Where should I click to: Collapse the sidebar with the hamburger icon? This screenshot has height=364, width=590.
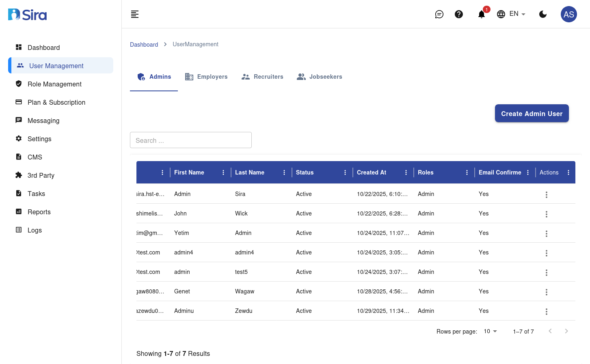[134, 14]
